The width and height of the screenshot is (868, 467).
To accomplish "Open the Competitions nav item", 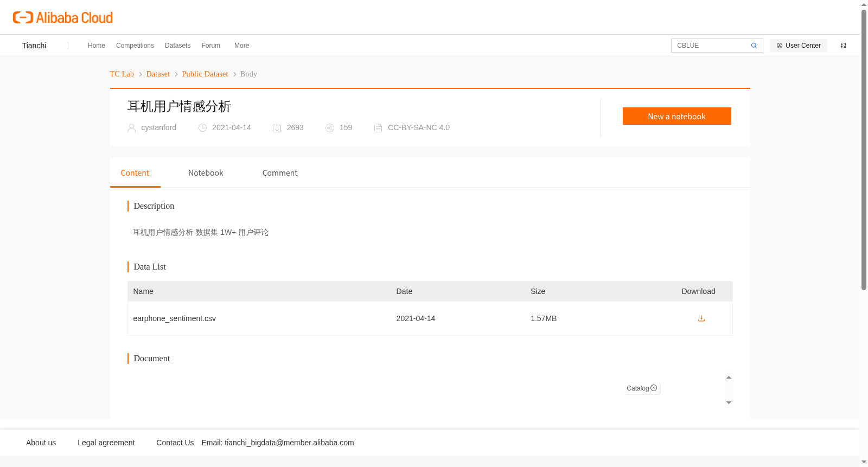I will pos(135,46).
